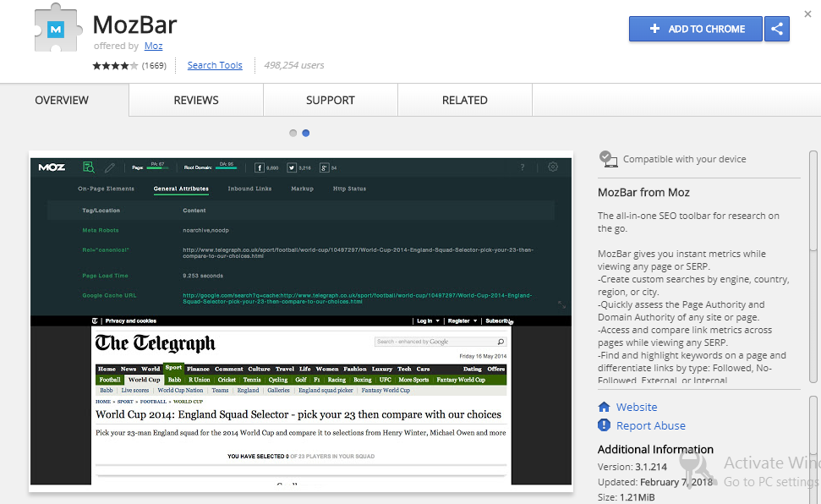Click the Report Abuse link
Screen dimensions: 821x504
tap(650, 425)
